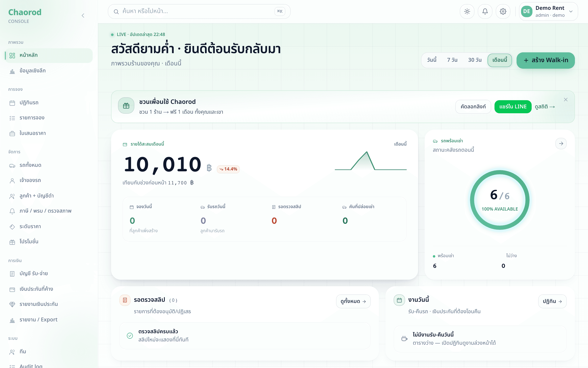Open ปฏิทินรถ calendar page

click(49, 103)
